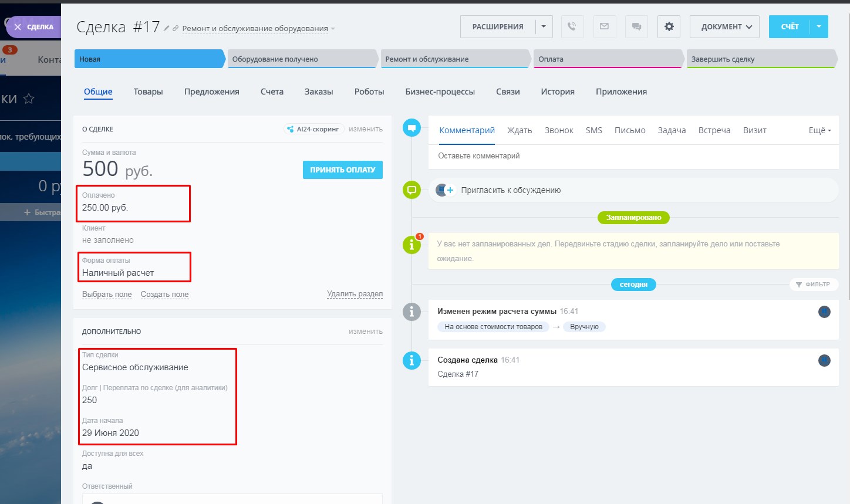Open the chat bubbles icon in header
Viewport: 850px width, 504px height.
[636, 26]
